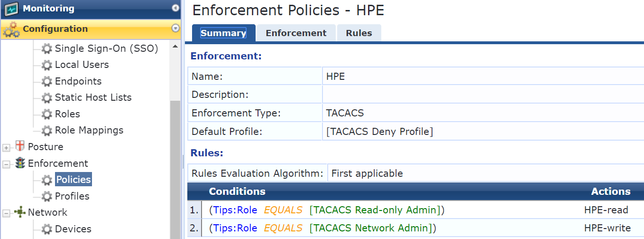Screen dimensions: 644x239
Task: Click the Default Profile label
Action: pyautogui.click(x=227, y=131)
